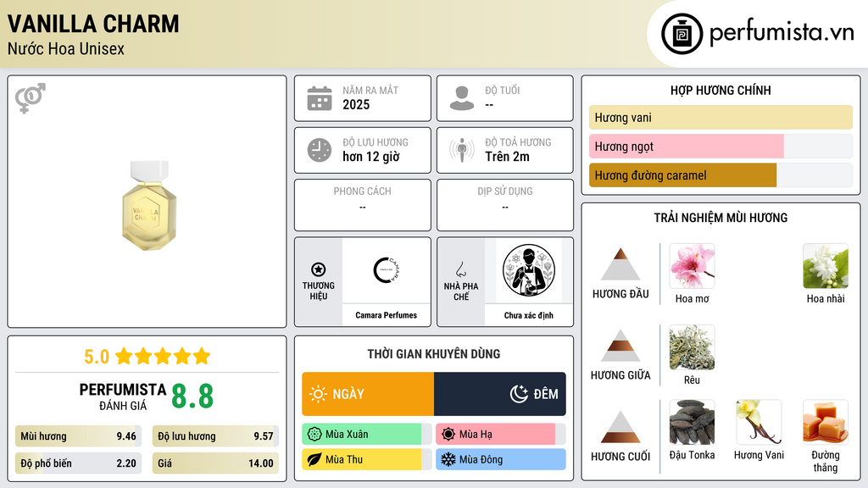Click the Mùi hương 9.46 score

(x=79, y=436)
